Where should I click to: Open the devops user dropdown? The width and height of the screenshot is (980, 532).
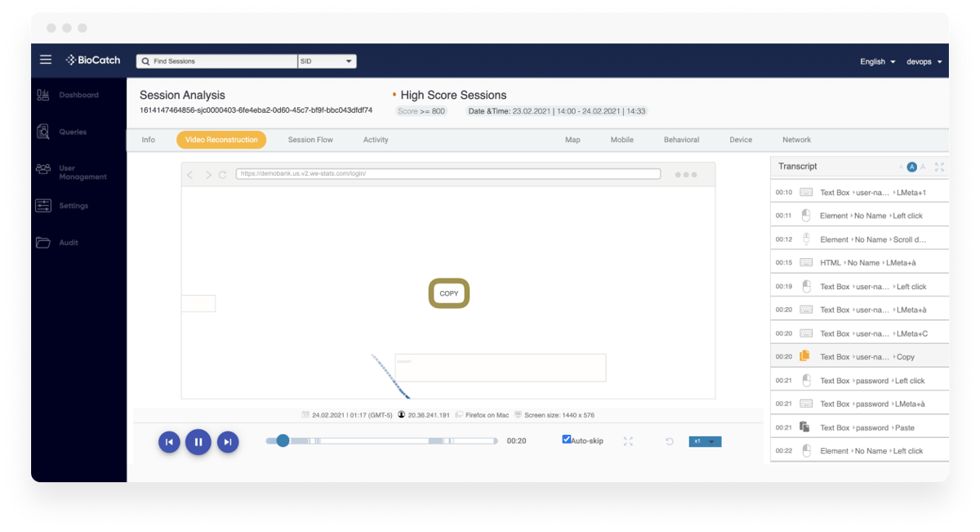(x=924, y=61)
